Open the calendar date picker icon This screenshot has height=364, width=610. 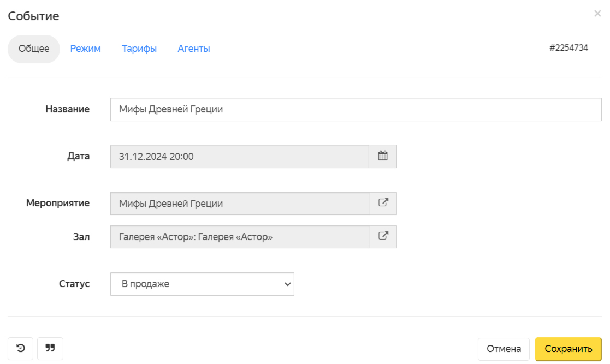pyautogui.click(x=383, y=156)
